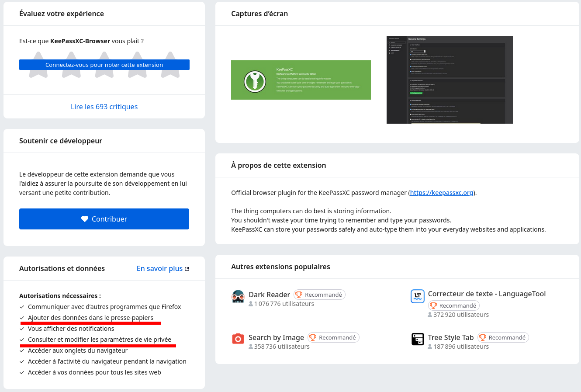Click permission Accéder à vos données pour tous les sites web
Image resolution: width=581 pixels, height=392 pixels.
[94, 372]
